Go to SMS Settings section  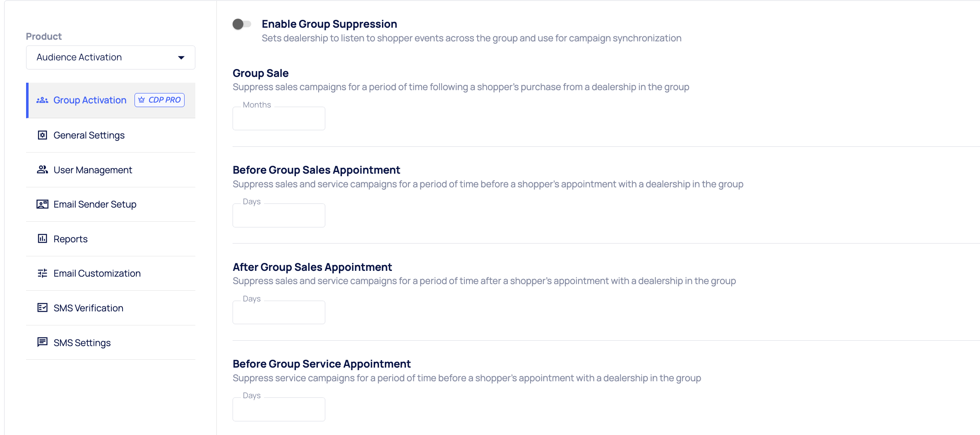pos(82,343)
